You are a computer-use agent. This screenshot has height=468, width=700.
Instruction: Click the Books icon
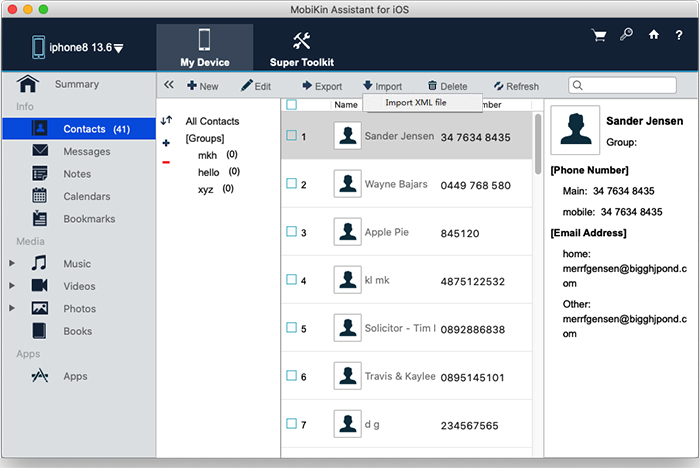point(39,330)
